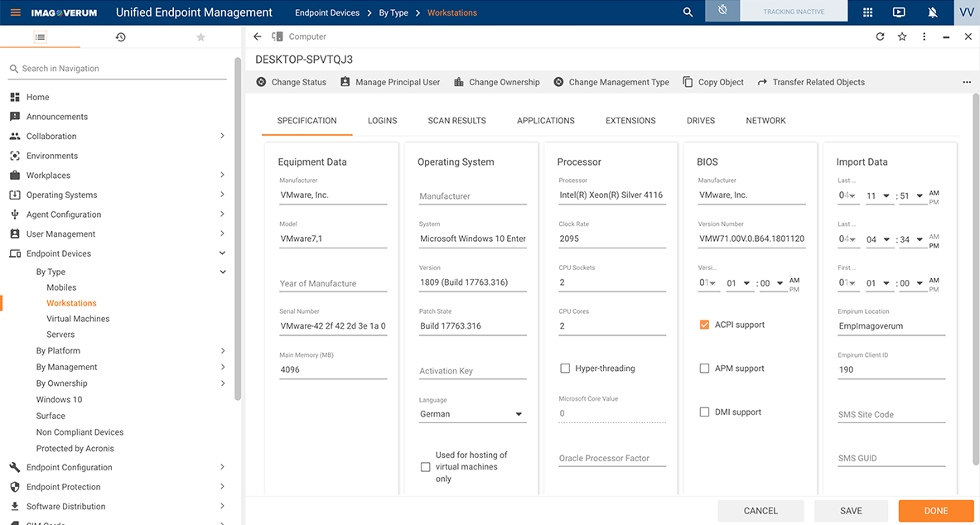The width and height of the screenshot is (980, 525).
Task: Open the Network tab
Action: (x=765, y=121)
